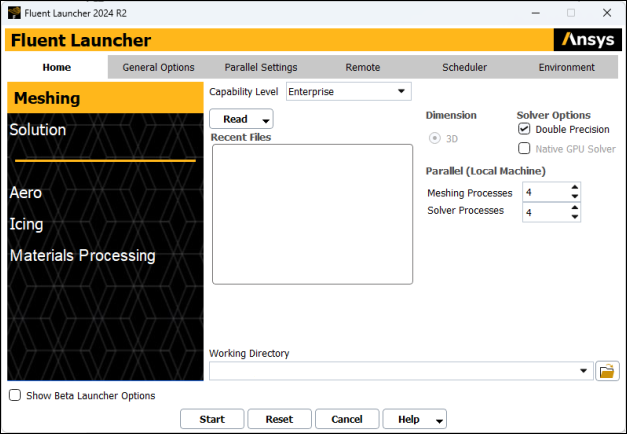Go to the Parallel Settings tab

tap(261, 67)
